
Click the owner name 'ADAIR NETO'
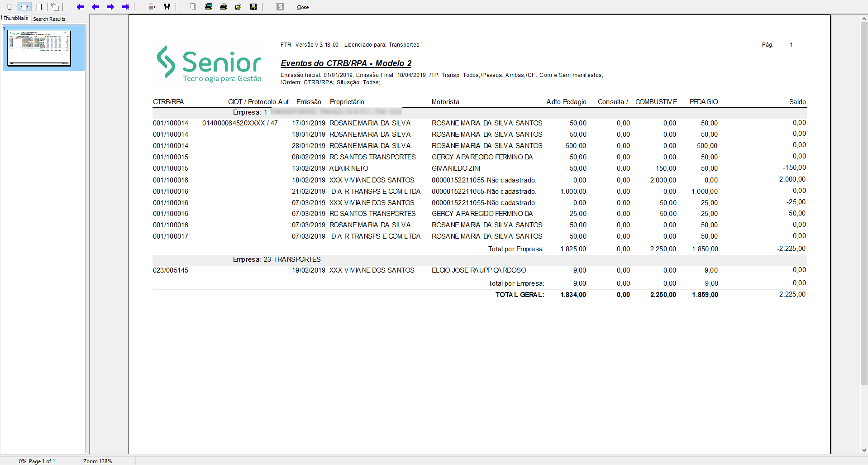(349, 168)
